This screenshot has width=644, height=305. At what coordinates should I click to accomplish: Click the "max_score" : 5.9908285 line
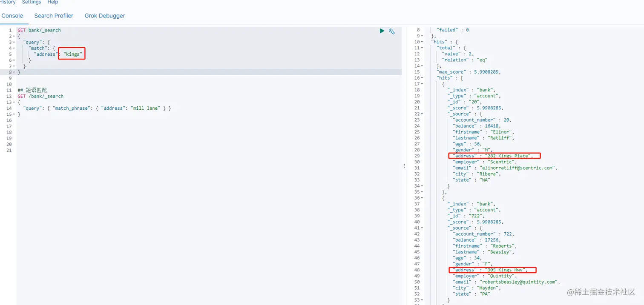pos(469,72)
